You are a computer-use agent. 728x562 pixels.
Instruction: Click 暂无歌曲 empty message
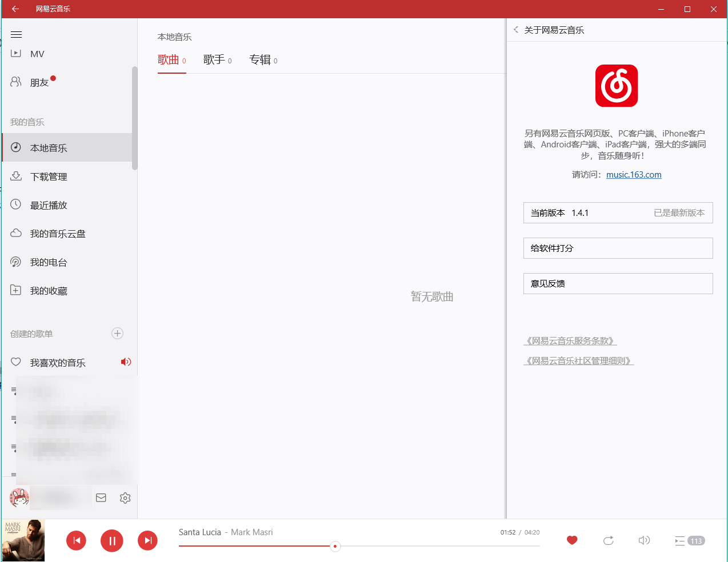click(432, 297)
